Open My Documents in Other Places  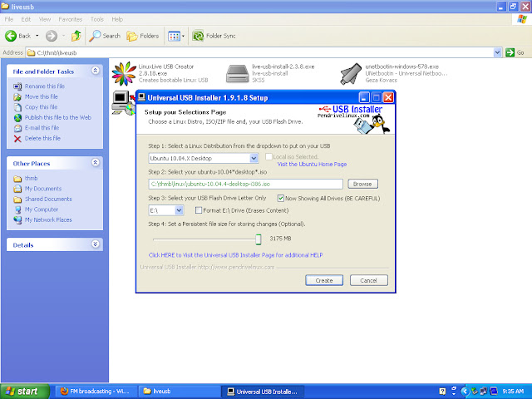[42, 189]
